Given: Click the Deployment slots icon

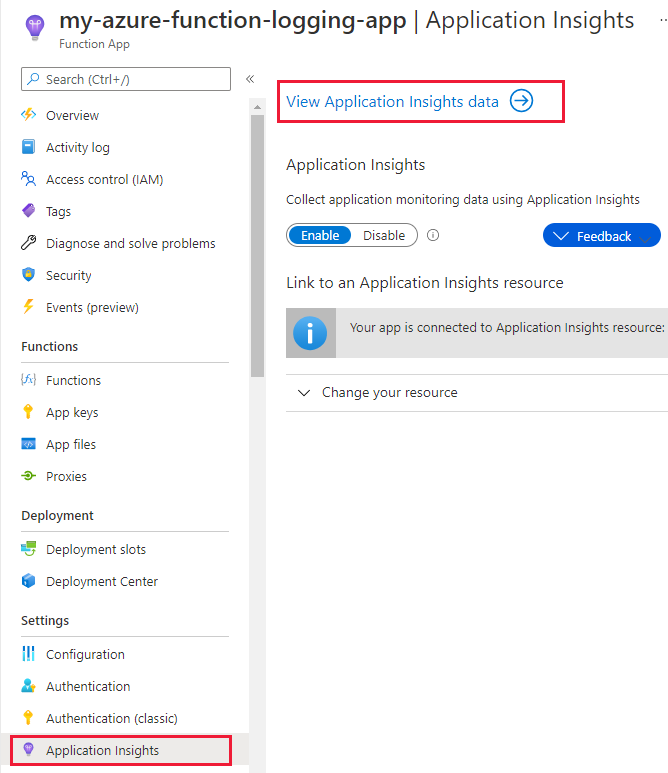Looking at the screenshot, I should [x=29, y=549].
